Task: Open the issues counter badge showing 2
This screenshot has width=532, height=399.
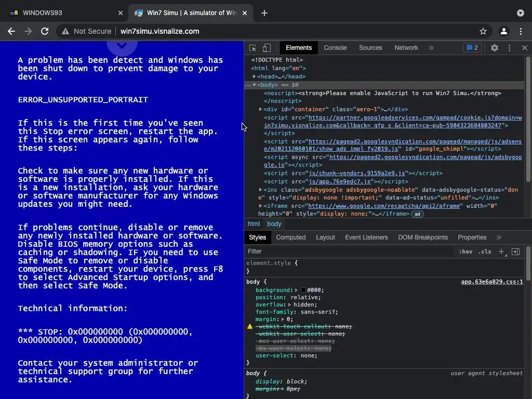Action: pyautogui.click(x=472, y=48)
